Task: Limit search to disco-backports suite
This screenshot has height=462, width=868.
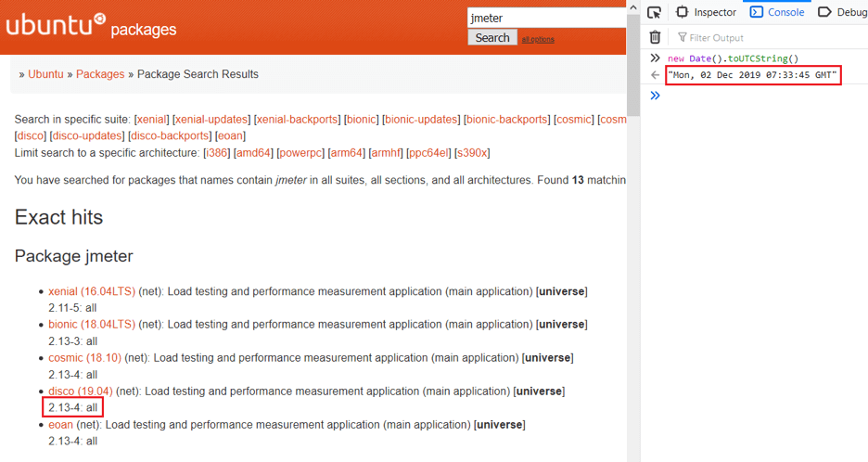Action: [x=170, y=136]
